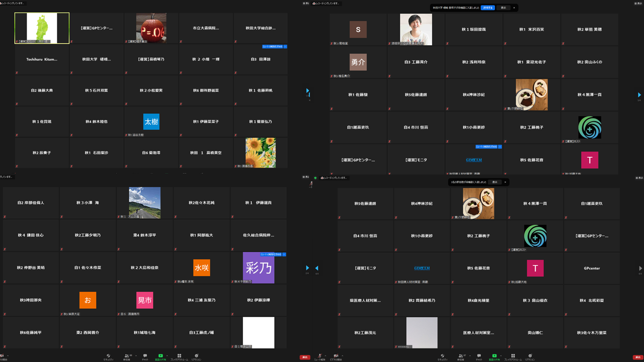This screenshot has height=362, width=644.
Task: Click the blue 太樹 participant avatar
Action: pos(151,122)
